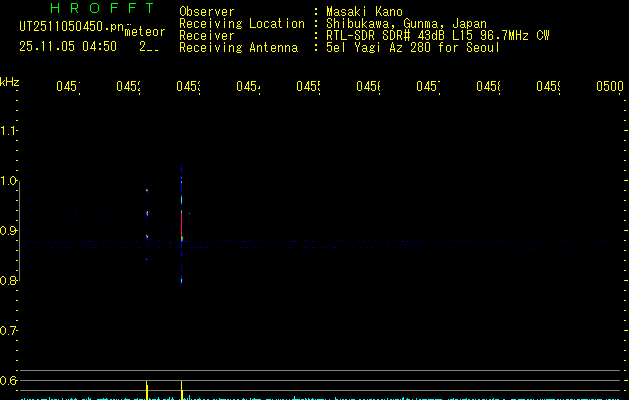Click the 0.6 frequency axis tick
Screen dimensions: 629x400
pos(9,381)
